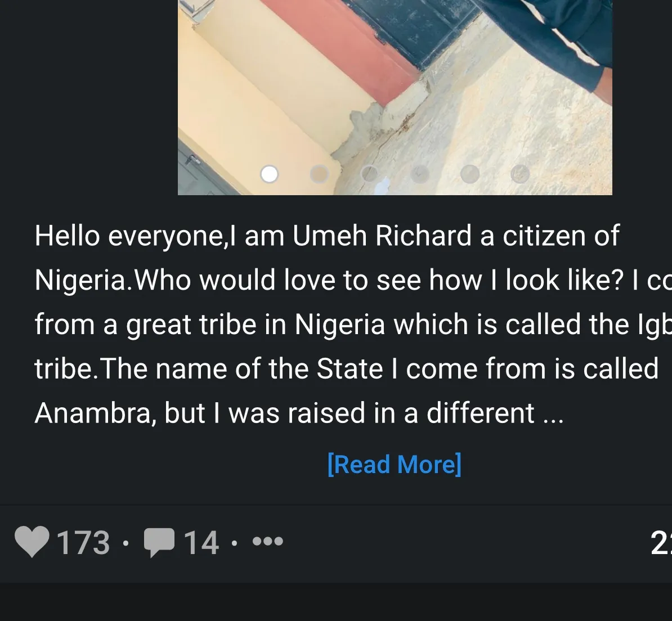672x621 pixels.
Task: Open post text starting 'Hello everyone'
Action: (353, 324)
